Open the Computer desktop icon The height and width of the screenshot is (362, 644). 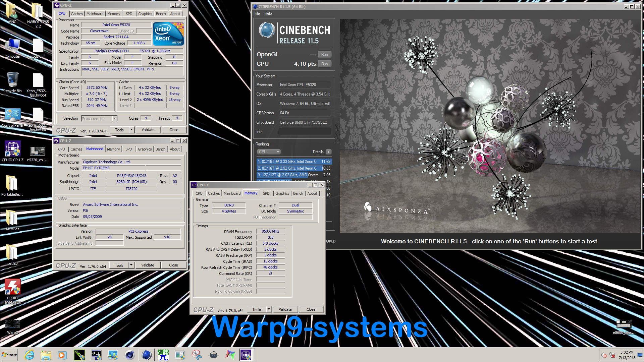click(12, 48)
